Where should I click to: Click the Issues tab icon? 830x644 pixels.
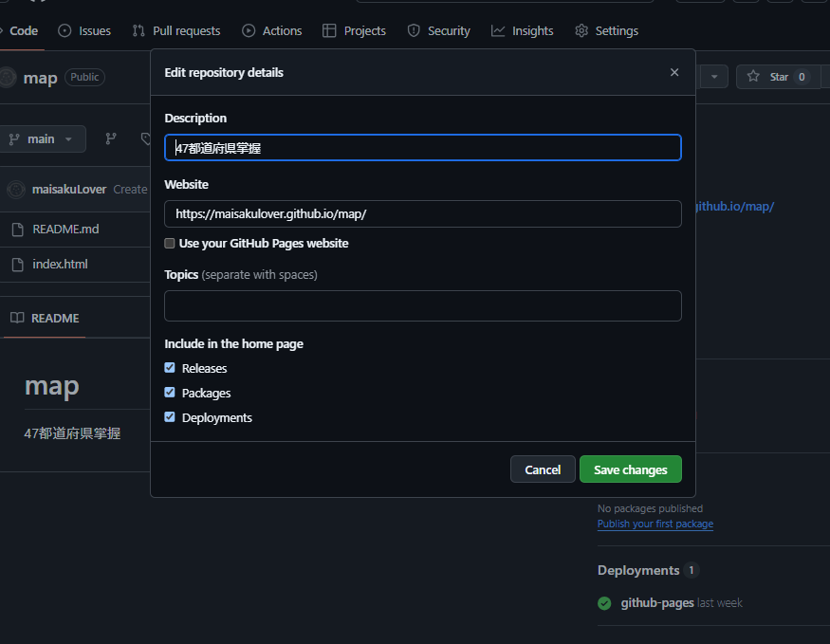(65, 30)
